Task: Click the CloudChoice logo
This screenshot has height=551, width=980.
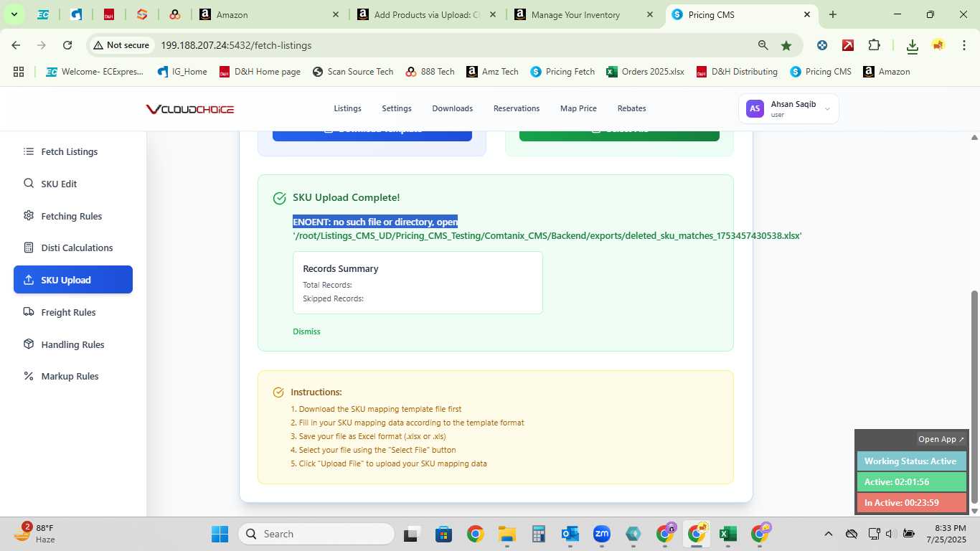Action: click(190, 109)
